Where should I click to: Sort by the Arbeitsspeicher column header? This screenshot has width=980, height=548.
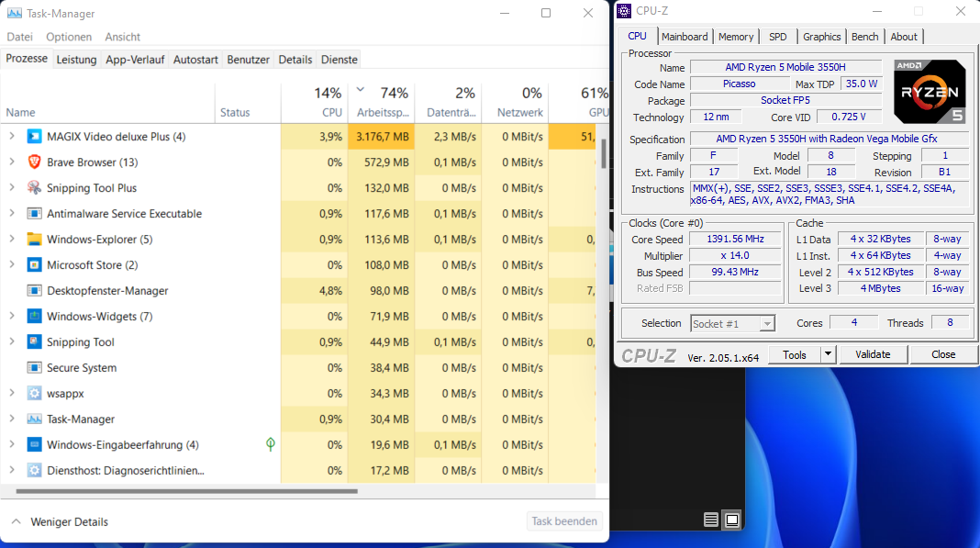pyautogui.click(x=381, y=103)
